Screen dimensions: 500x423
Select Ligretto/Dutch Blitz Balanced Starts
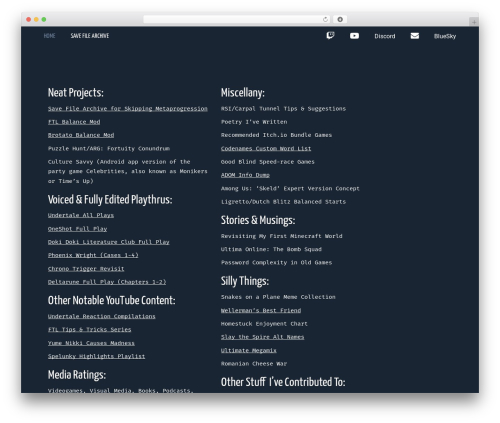click(283, 202)
